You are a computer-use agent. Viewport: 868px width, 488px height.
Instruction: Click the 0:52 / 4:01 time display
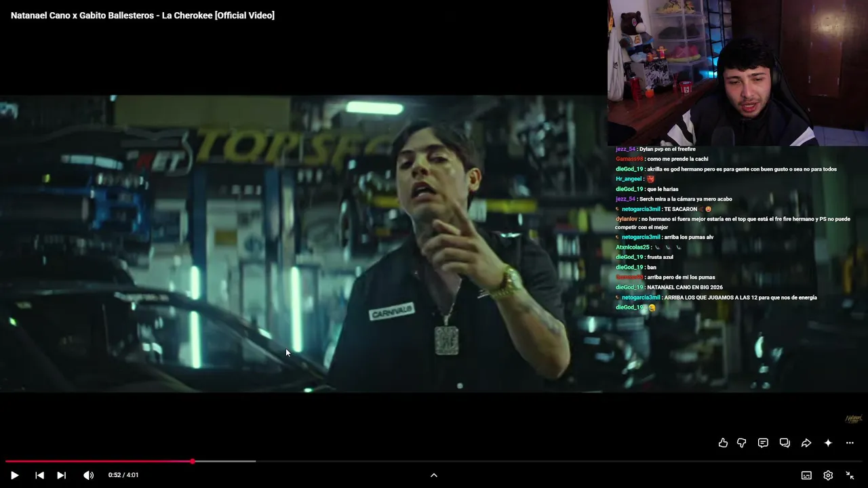[123, 475]
